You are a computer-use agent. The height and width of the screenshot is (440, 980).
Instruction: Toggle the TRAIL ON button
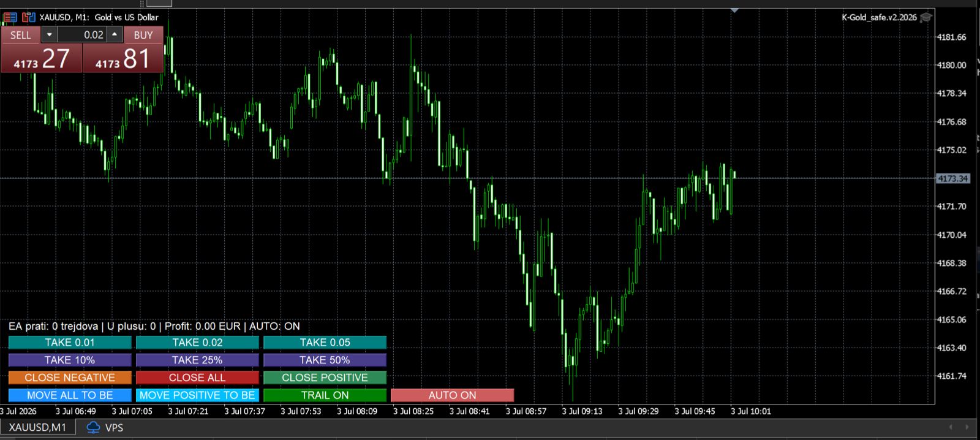[x=325, y=395]
